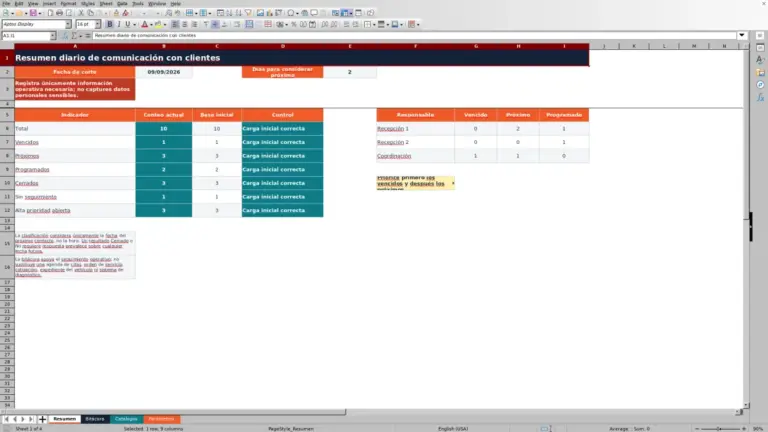Image resolution: width=768 pixels, height=432 pixels.
Task: Open Sidebar Functions fx icon
Action: (760, 97)
